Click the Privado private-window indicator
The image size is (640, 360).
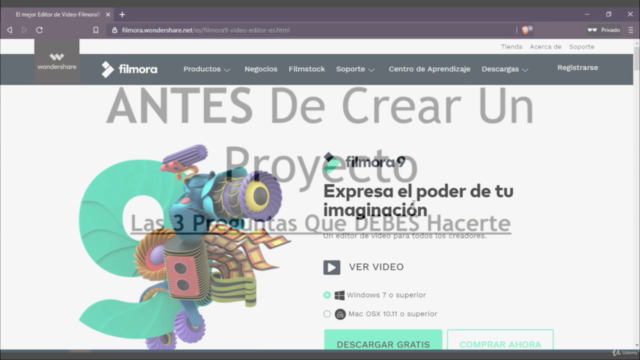[604, 30]
